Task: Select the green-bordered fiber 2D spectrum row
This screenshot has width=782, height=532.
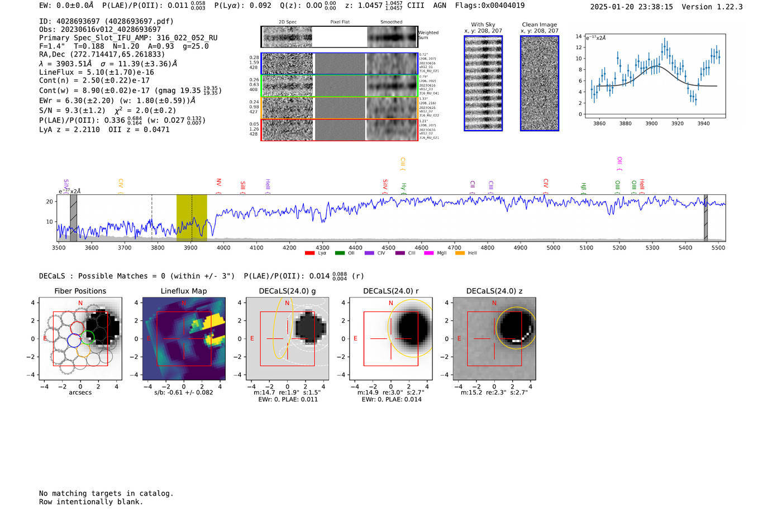Action: click(340, 86)
